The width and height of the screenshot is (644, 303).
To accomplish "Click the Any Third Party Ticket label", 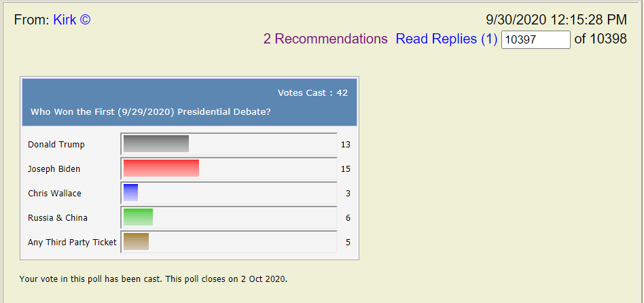I will click(x=72, y=243).
